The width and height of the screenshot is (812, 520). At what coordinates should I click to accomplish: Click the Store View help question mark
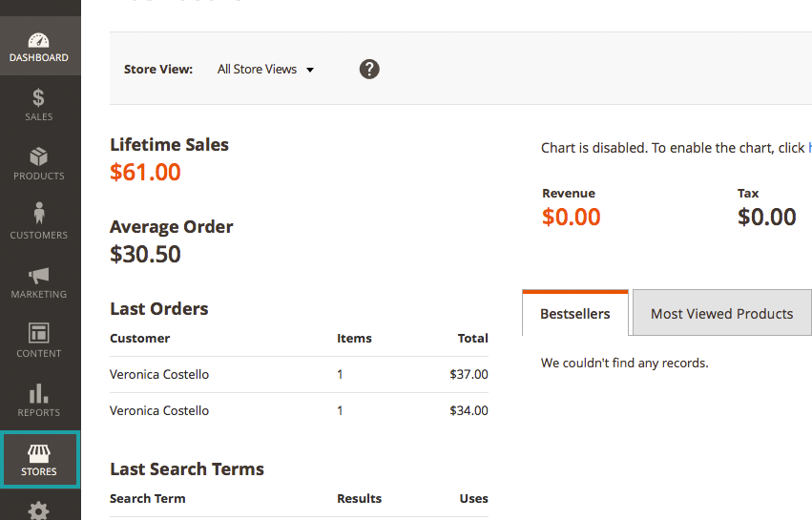click(369, 69)
